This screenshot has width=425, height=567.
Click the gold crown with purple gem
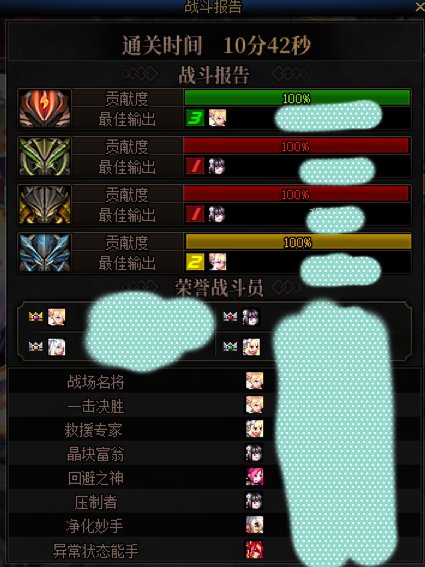click(x=35, y=317)
